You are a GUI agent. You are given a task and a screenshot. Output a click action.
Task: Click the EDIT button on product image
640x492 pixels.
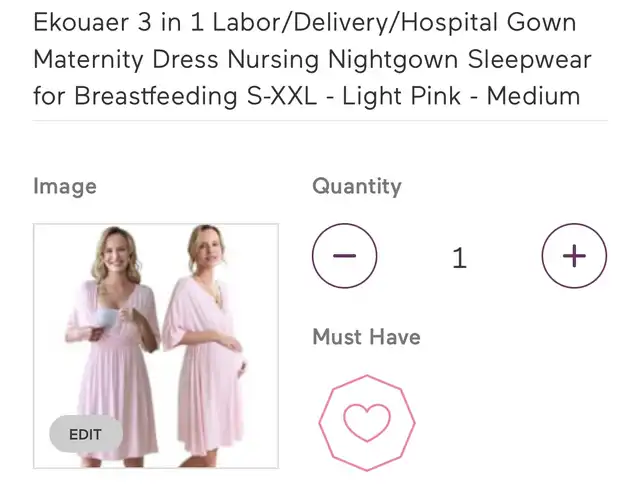pyautogui.click(x=86, y=434)
